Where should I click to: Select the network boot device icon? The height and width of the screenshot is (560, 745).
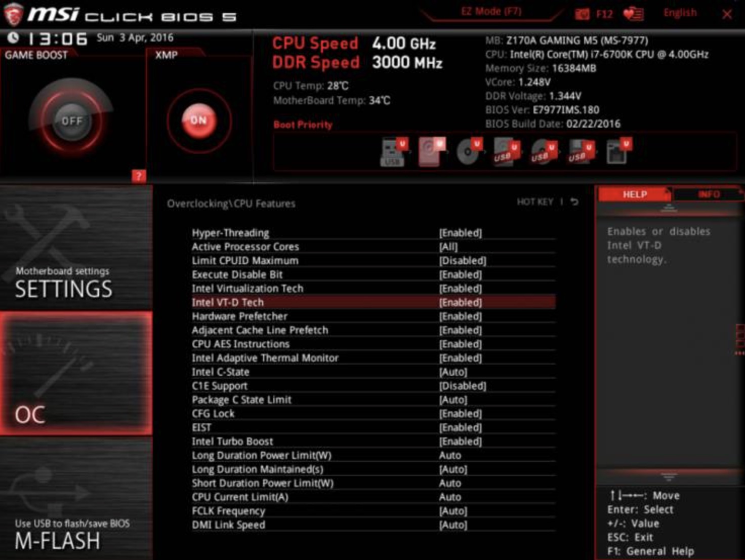[618, 151]
